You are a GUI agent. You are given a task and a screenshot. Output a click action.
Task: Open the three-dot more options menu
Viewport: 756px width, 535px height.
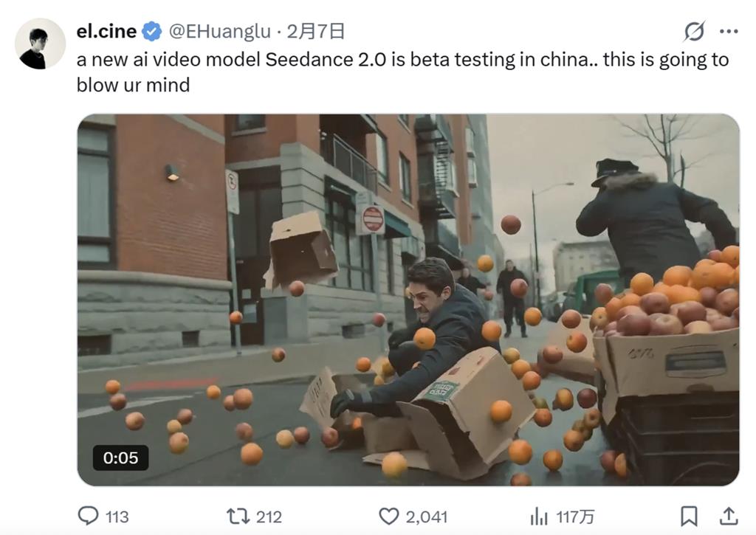pyautogui.click(x=729, y=31)
